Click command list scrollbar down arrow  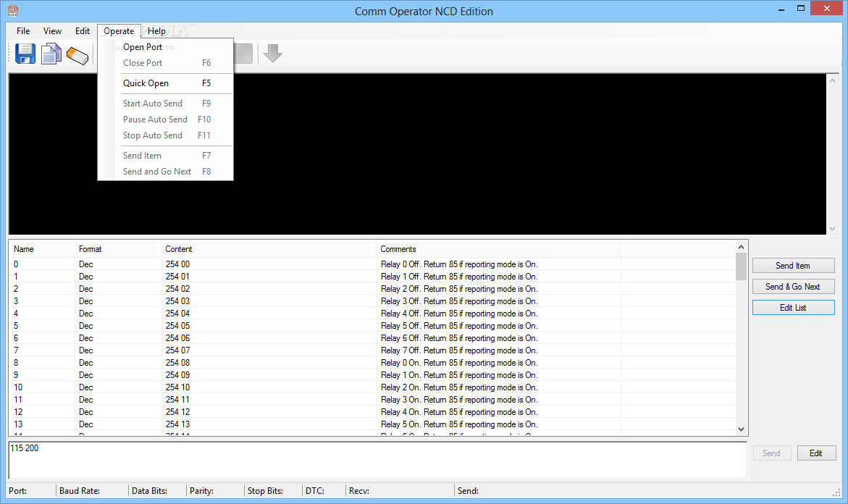(x=742, y=429)
